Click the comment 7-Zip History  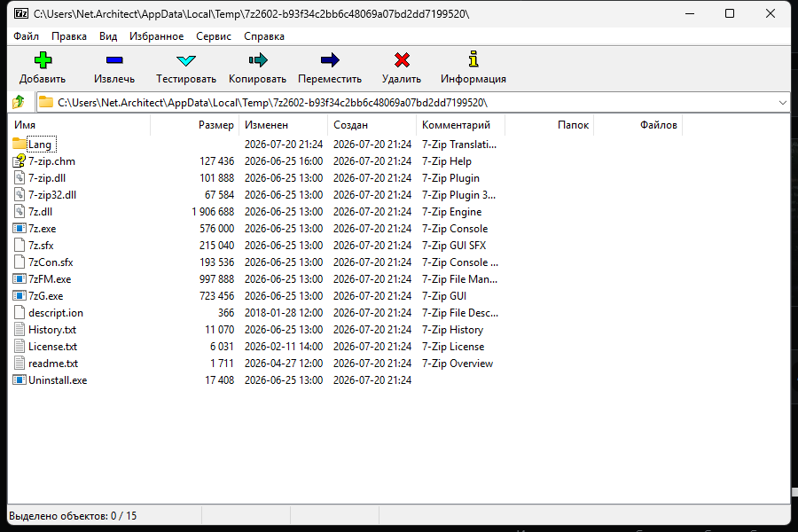click(x=452, y=329)
